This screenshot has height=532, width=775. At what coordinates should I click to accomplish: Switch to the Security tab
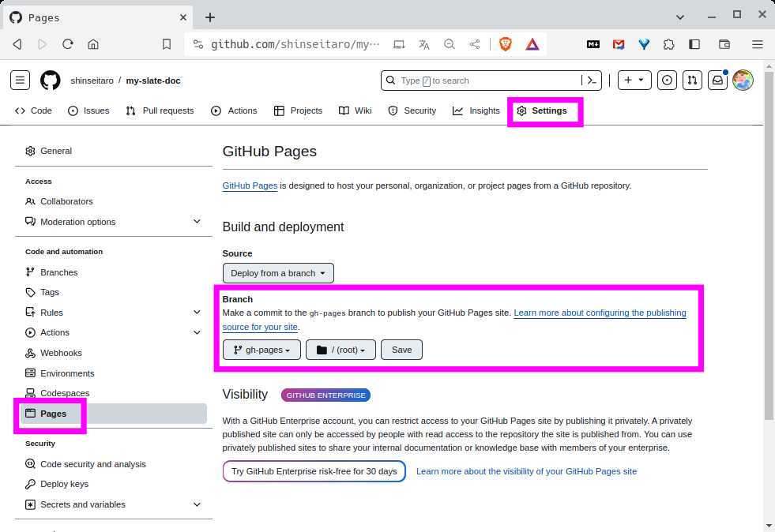tap(412, 111)
